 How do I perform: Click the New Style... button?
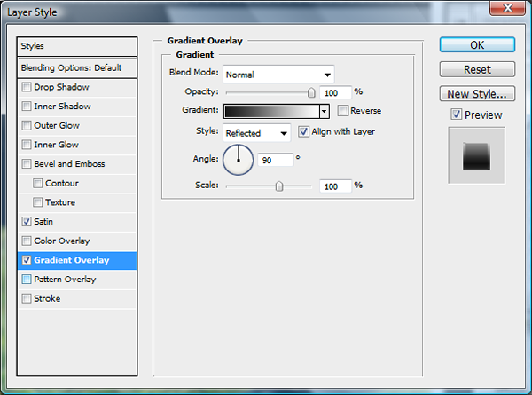point(477,93)
